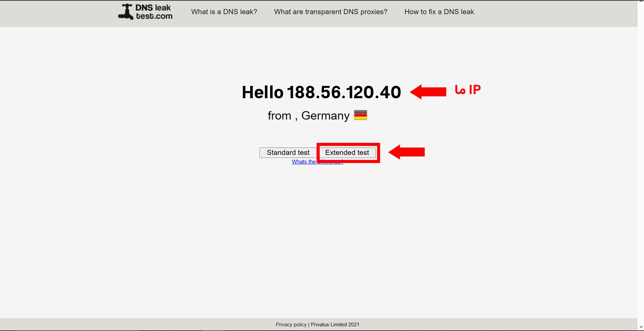Open the 'What is a DNS leak?' page
Screen dimensions: 644x331
(224, 12)
